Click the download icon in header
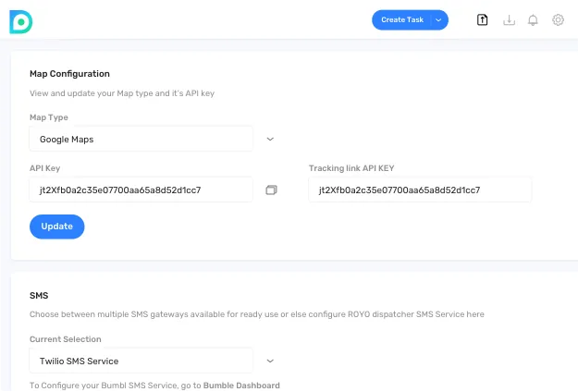 click(x=508, y=20)
